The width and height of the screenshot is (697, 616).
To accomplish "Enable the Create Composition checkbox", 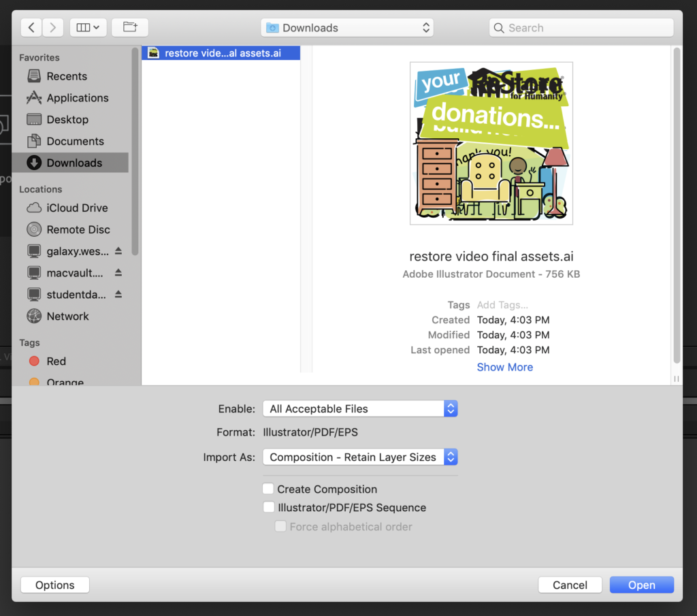I will [269, 489].
